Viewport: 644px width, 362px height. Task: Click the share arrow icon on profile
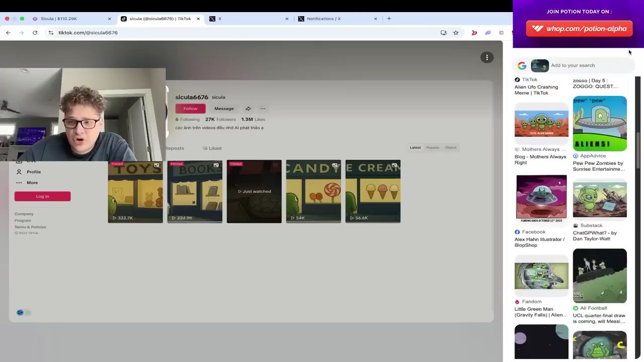click(x=248, y=109)
